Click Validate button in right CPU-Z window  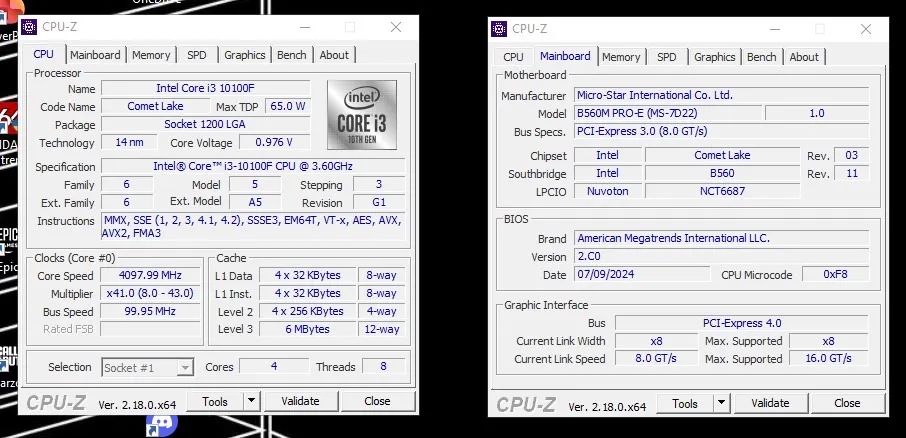(770, 403)
